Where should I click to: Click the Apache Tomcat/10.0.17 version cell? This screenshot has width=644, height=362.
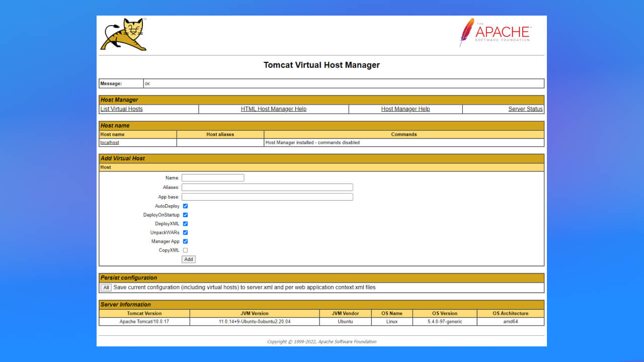point(144,322)
